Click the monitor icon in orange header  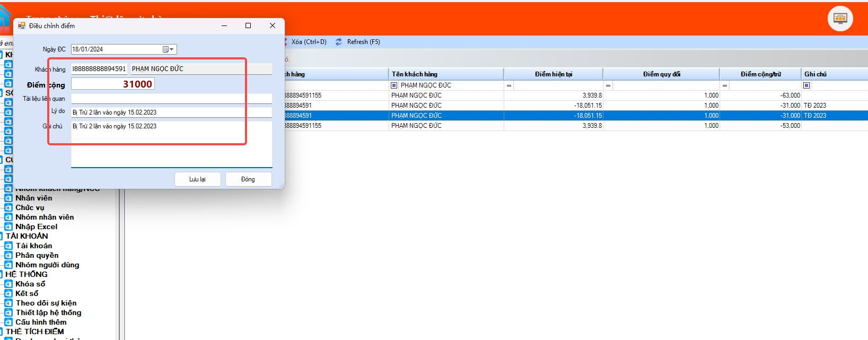(x=840, y=19)
